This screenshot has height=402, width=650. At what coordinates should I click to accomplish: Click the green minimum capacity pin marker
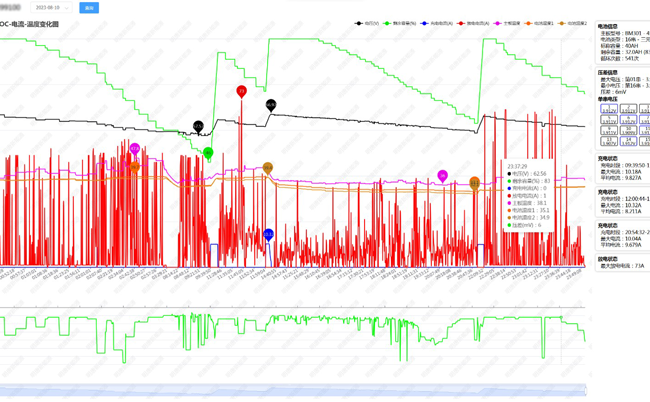[208, 153]
